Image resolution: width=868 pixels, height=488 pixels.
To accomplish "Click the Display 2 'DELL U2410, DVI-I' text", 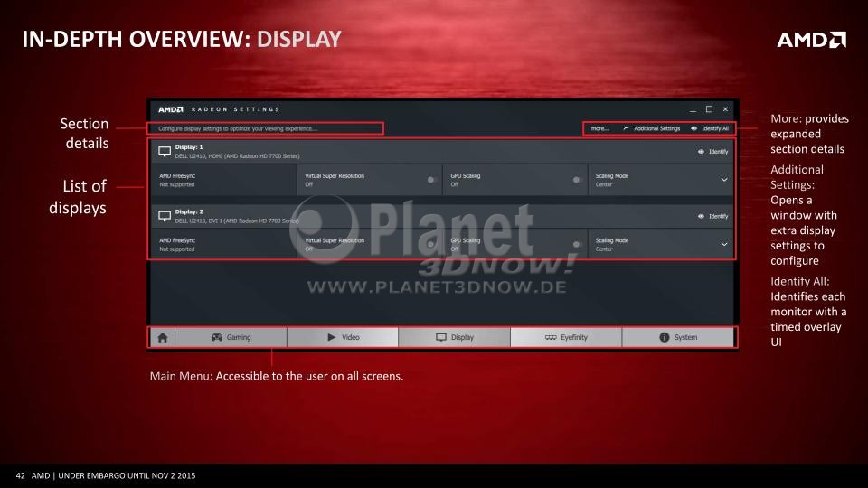I will point(237,221).
